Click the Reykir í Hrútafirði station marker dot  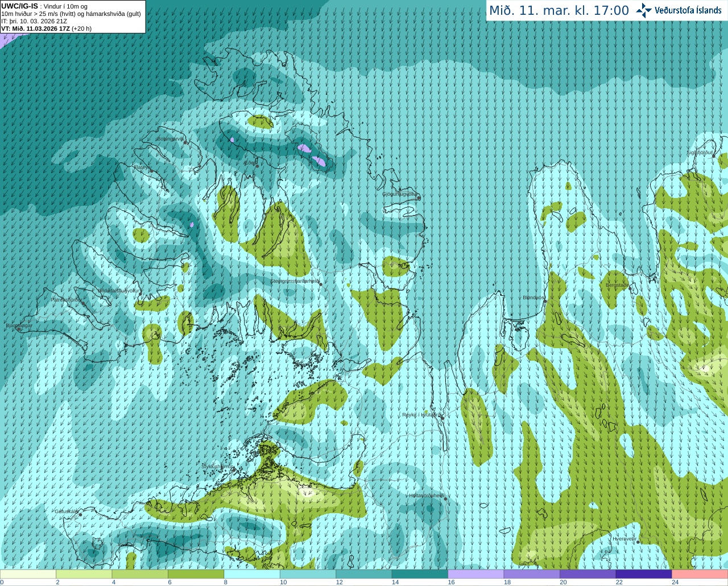point(441,417)
